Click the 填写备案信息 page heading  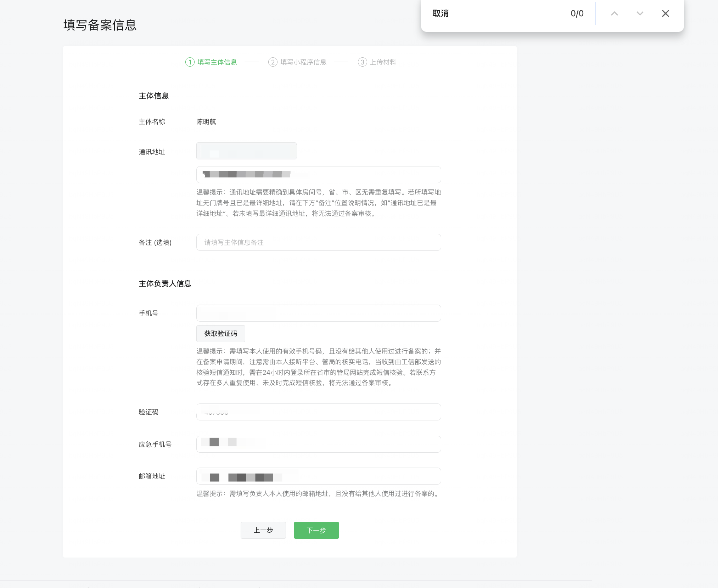pos(100,25)
